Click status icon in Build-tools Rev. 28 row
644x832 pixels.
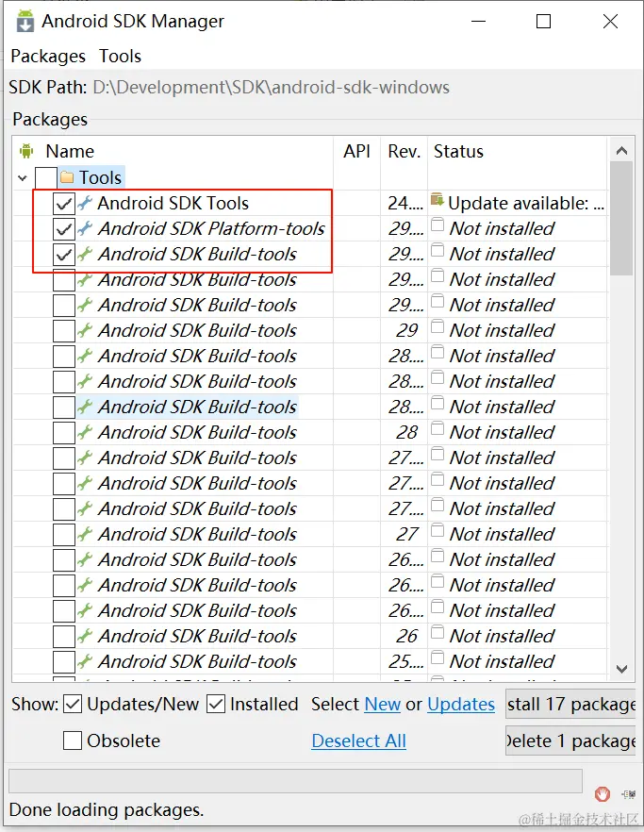click(x=438, y=427)
